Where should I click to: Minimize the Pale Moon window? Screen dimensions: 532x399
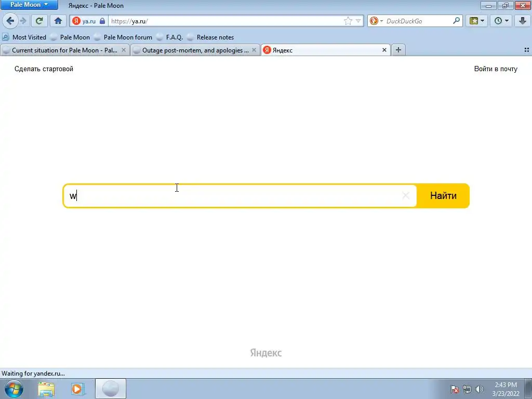click(x=488, y=5)
